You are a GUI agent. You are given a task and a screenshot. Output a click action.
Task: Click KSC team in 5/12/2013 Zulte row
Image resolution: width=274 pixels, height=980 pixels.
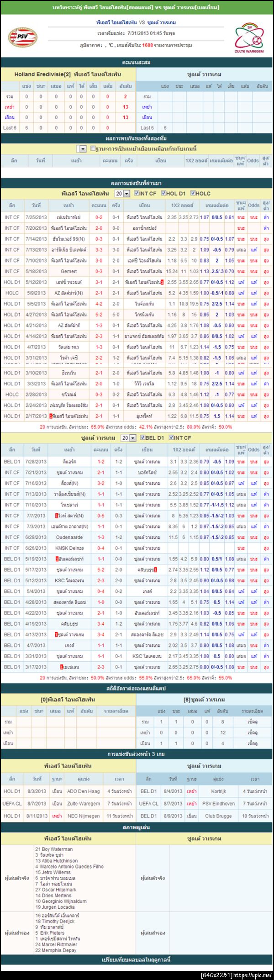(x=69, y=581)
